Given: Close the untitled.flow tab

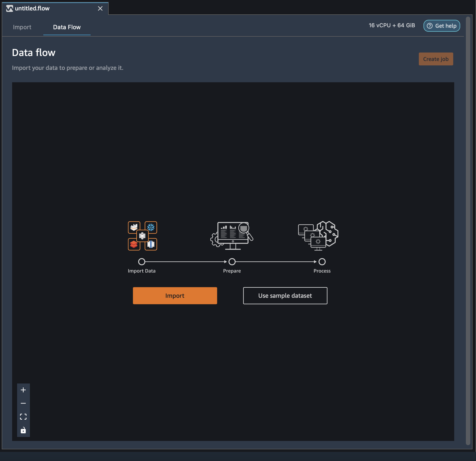Looking at the screenshot, I should click(x=100, y=8).
